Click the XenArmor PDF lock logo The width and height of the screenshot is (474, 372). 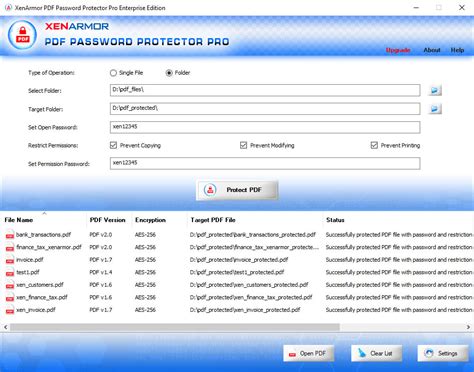22,35
